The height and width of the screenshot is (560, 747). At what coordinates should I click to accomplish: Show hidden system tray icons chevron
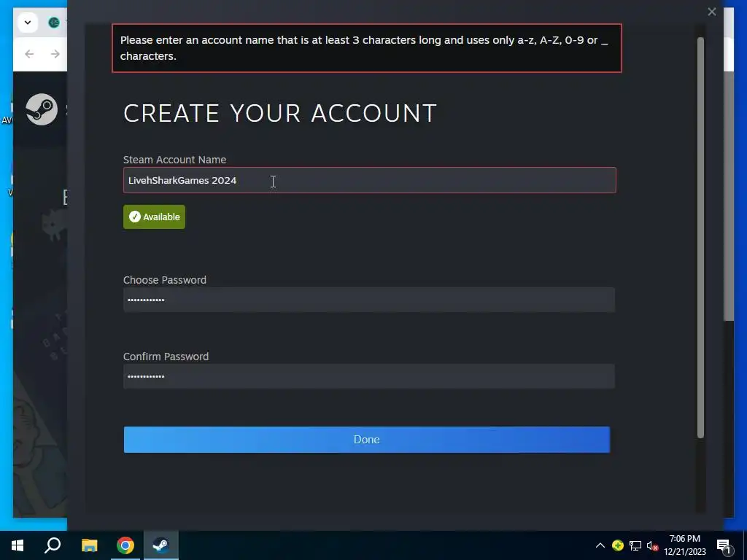click(x=600, y=545)
